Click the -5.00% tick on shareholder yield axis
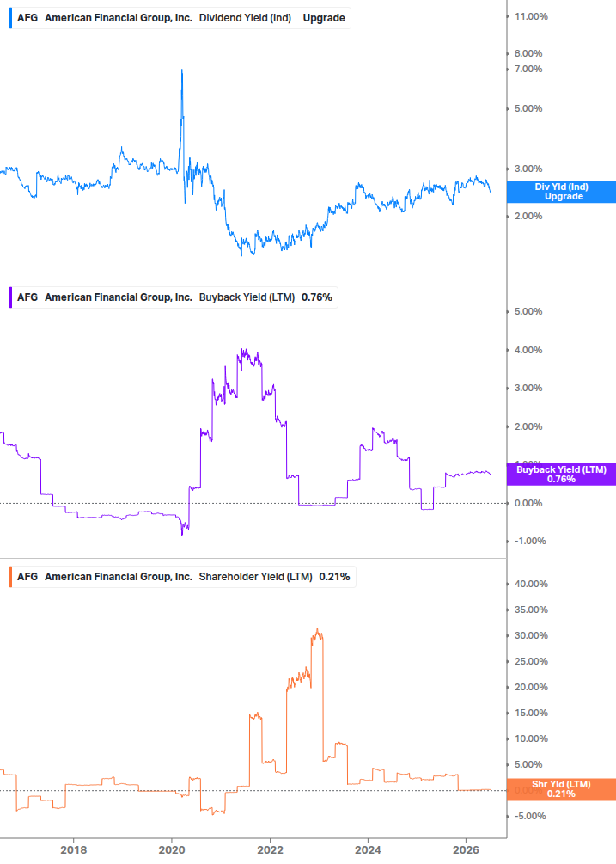This screenshot has width=616, height=864. [530, 816]
